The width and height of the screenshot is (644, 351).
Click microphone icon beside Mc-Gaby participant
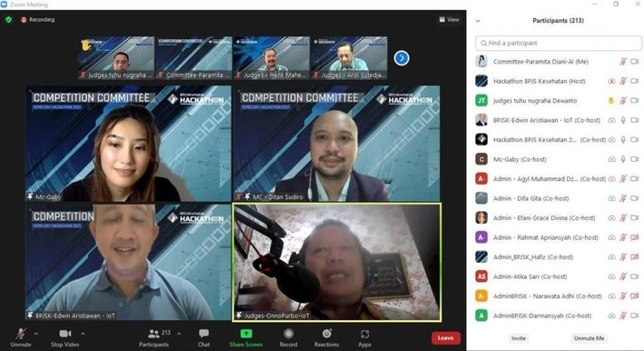tap(623, 159)
